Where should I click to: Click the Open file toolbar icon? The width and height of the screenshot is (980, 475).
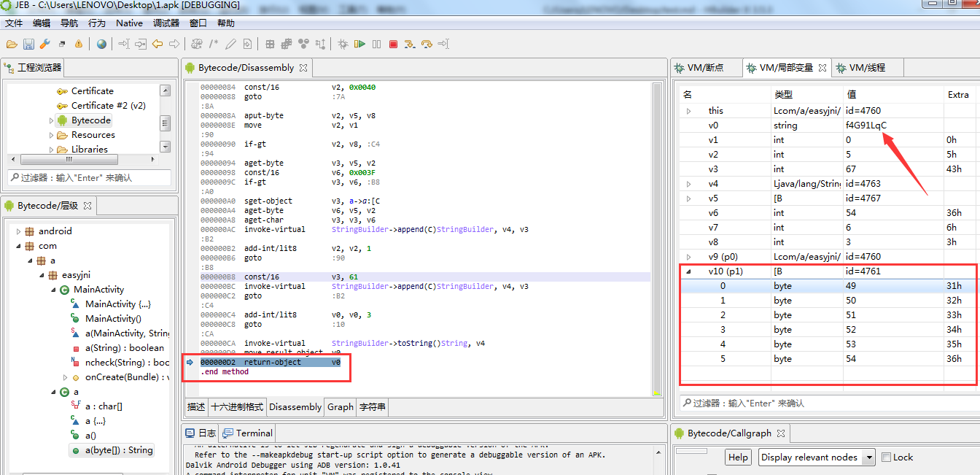12,45
